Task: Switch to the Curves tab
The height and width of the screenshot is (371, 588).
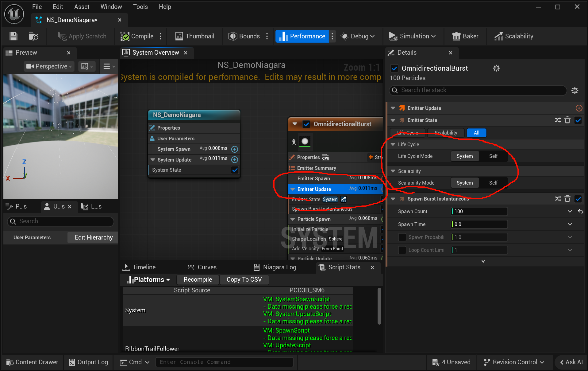Action: click(202, 267)
